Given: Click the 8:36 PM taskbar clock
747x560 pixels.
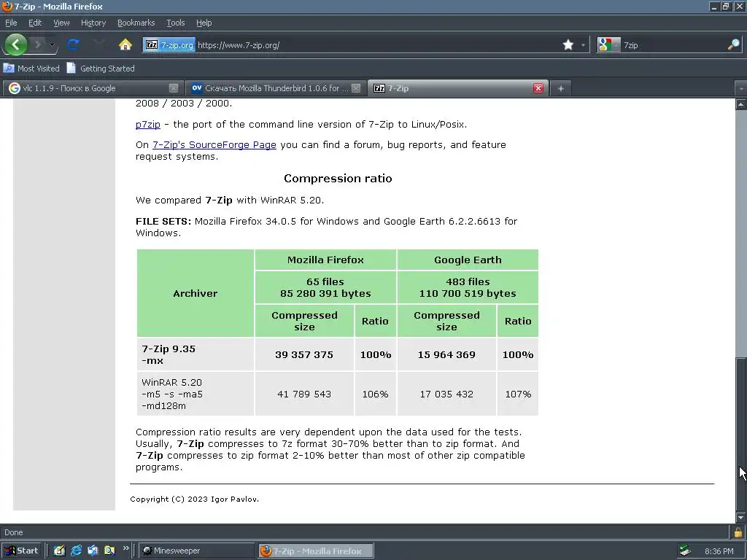Looking at the screenshot, I should click(x=719, y=551).
